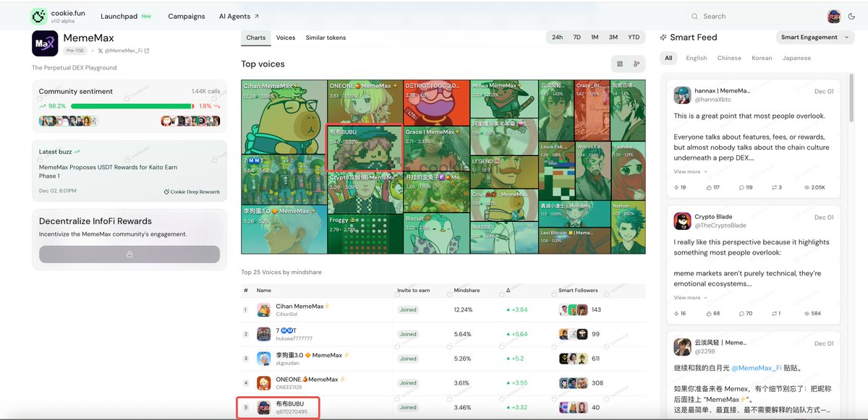Viewport: 868px width, 420px height.
Task: Filter Smart Feed by Chinese
Action: coord(729,58)
